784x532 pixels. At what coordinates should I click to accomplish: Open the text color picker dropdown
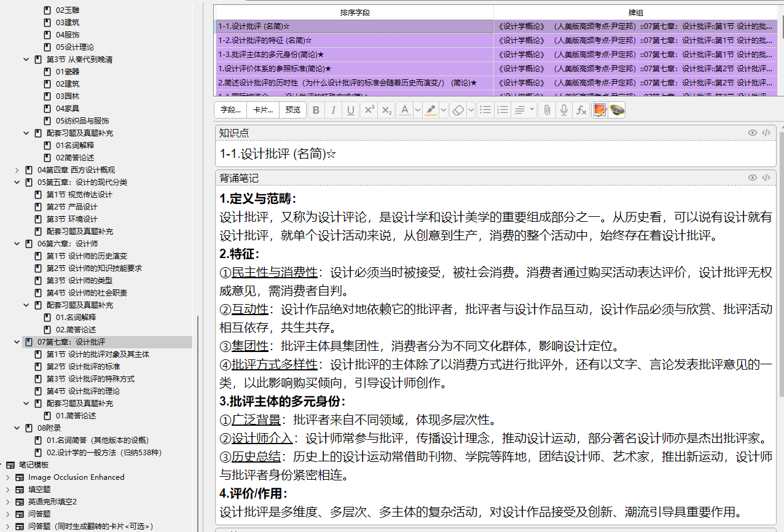pos(417,110)
